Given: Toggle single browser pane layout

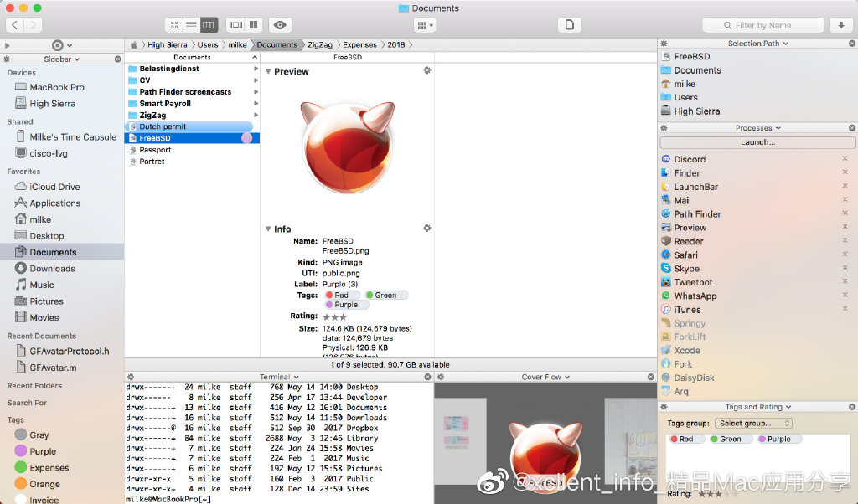Looking at the screenshot, I should 235,24.
